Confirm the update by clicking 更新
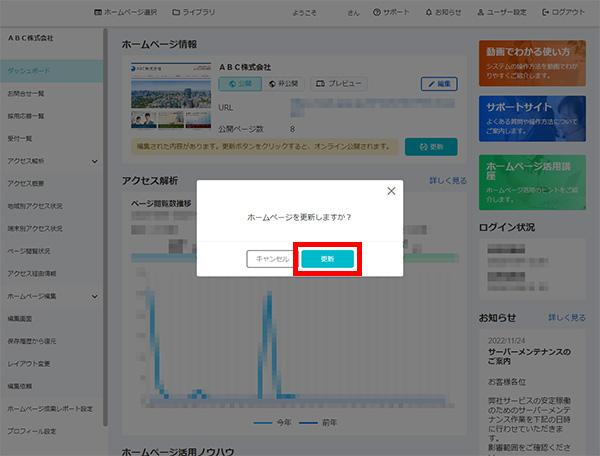 (x=327, y=258)
